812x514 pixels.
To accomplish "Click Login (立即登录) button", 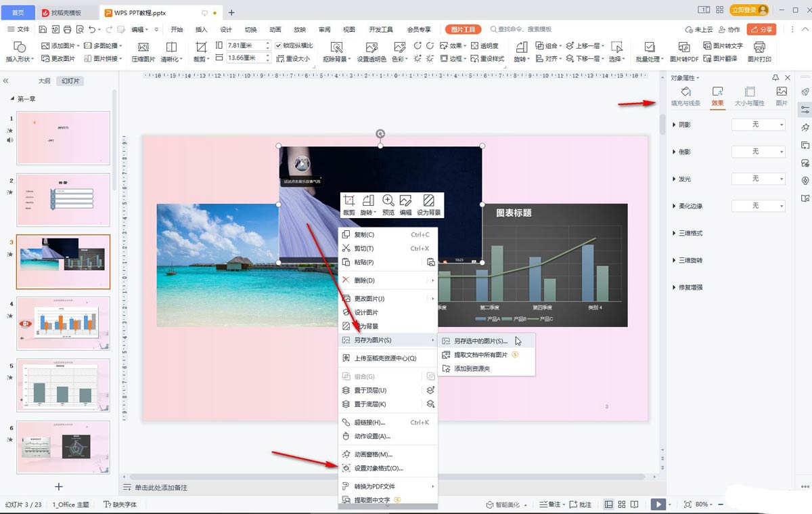I will click(749, 10).
